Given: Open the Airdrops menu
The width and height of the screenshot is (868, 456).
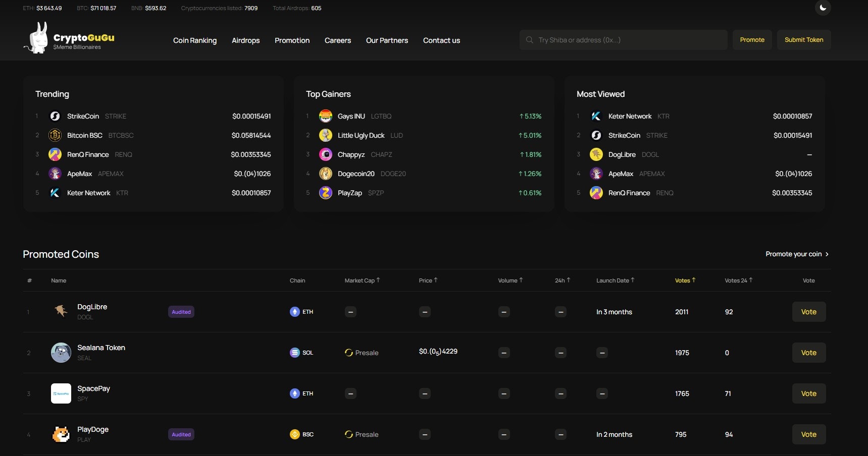Looking at the screenshot, I should (245, 40).
